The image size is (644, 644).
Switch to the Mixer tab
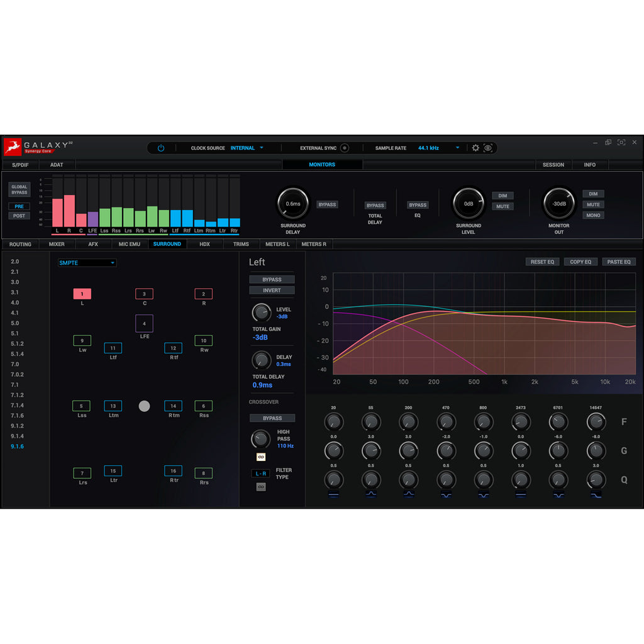pos(57,244)
